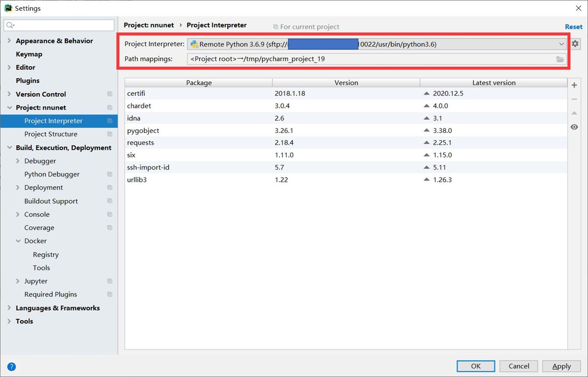Expand the Debugger node
Image resolution: width=588 pixels, height=377 pixels.
tap(18, 161)
